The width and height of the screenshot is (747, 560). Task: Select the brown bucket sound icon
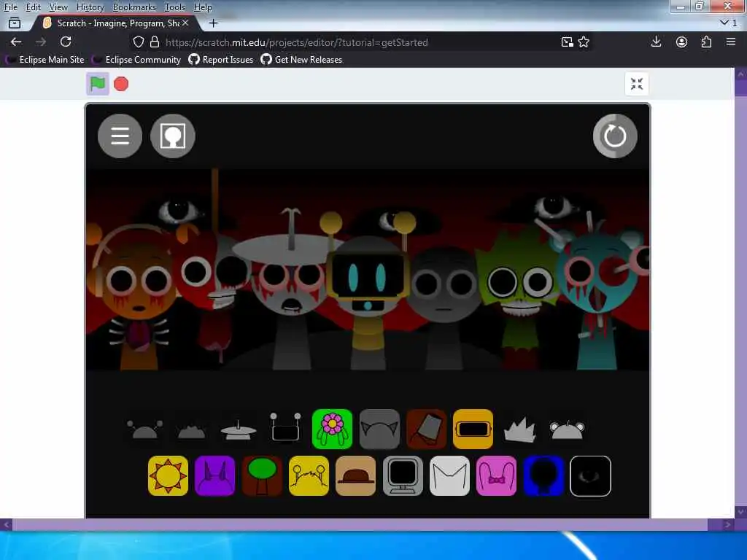pyautogui.click(x=426, y=429)
